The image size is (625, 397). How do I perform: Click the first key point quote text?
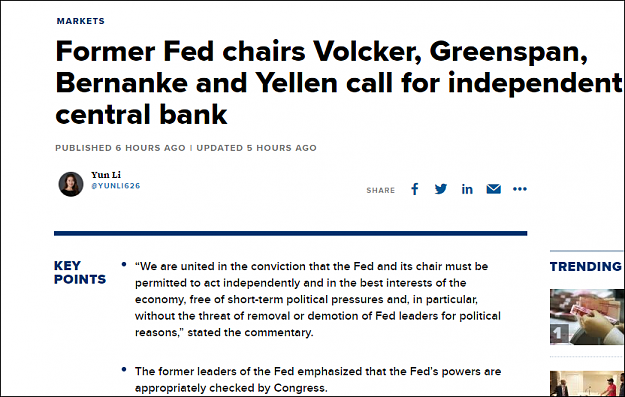(318, 299)
